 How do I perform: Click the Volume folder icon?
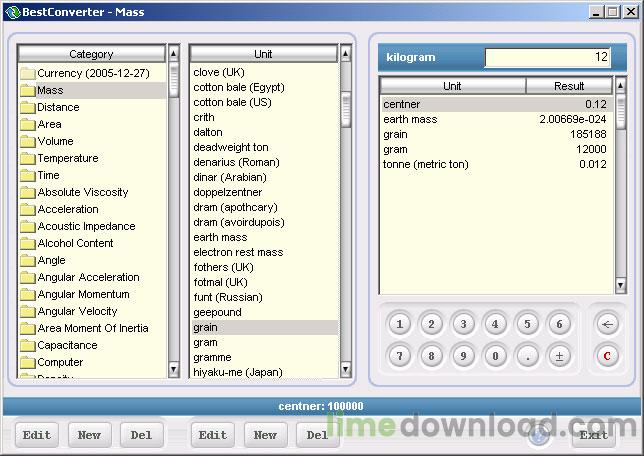28,141
